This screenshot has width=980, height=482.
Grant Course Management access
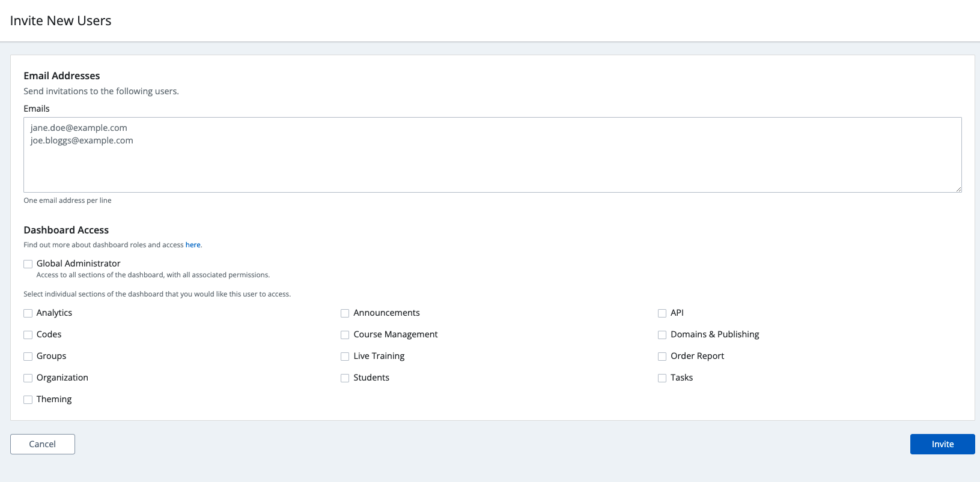click(x=345, y=335)
